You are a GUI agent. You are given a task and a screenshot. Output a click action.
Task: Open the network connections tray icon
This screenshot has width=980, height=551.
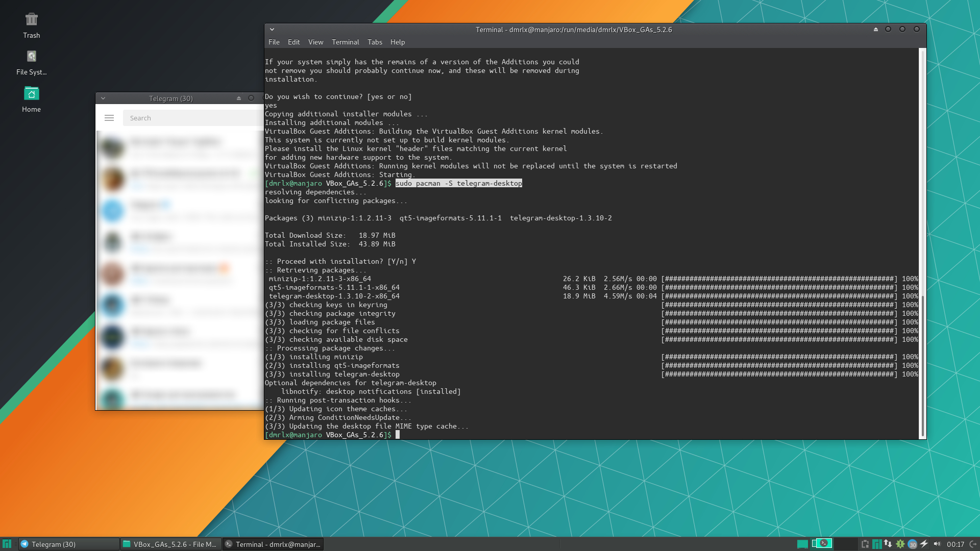[x=888, y=544]
